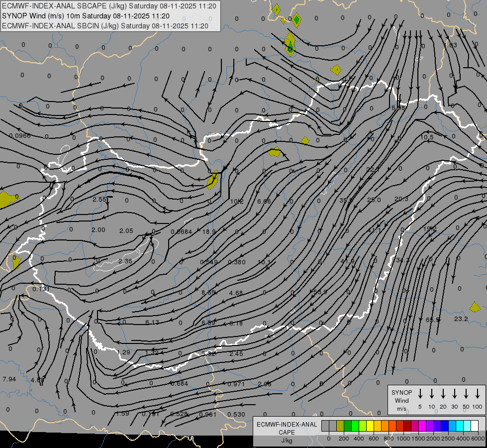Select the olive swatch in the CAPE legend

pyautogui.click(x=340, y=426)
